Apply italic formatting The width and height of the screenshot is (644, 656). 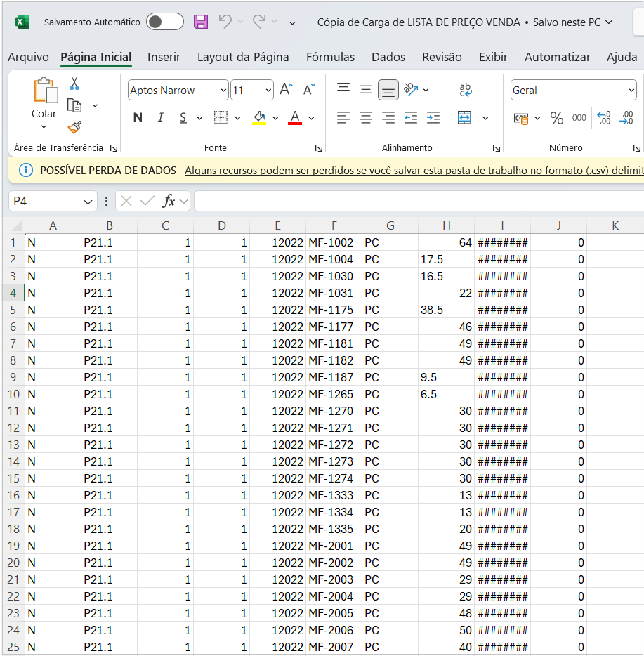(160, 118)
